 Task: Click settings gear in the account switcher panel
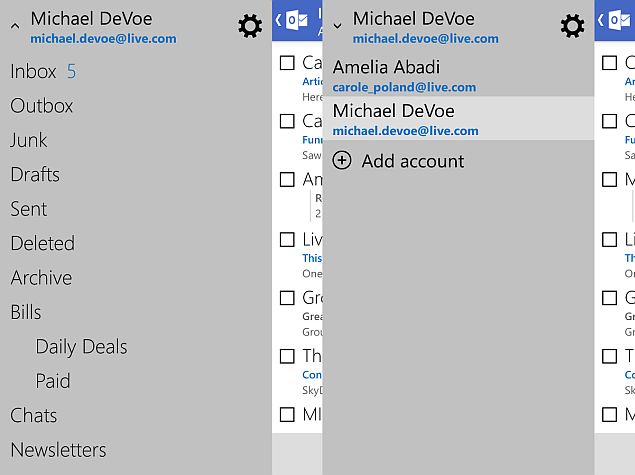(572, 26)
